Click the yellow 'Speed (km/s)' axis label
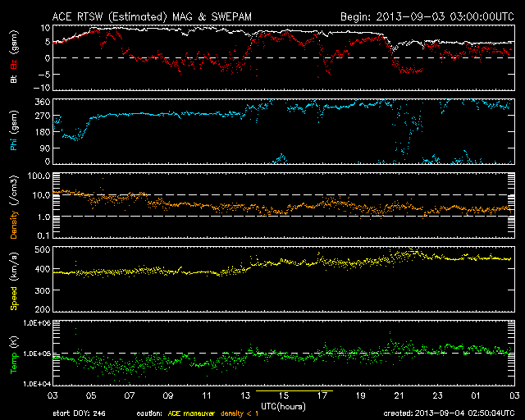 pyautogui.click(x=14, y=281)
